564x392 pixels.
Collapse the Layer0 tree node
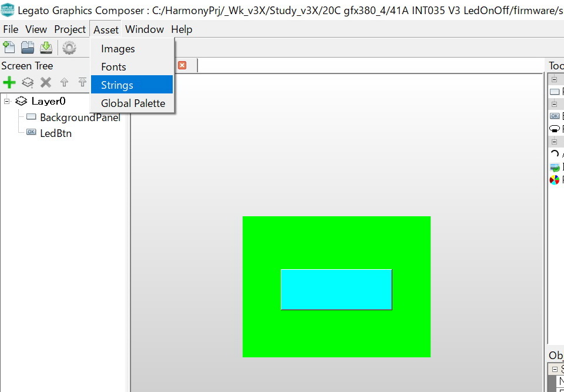[x=7, y=101]
